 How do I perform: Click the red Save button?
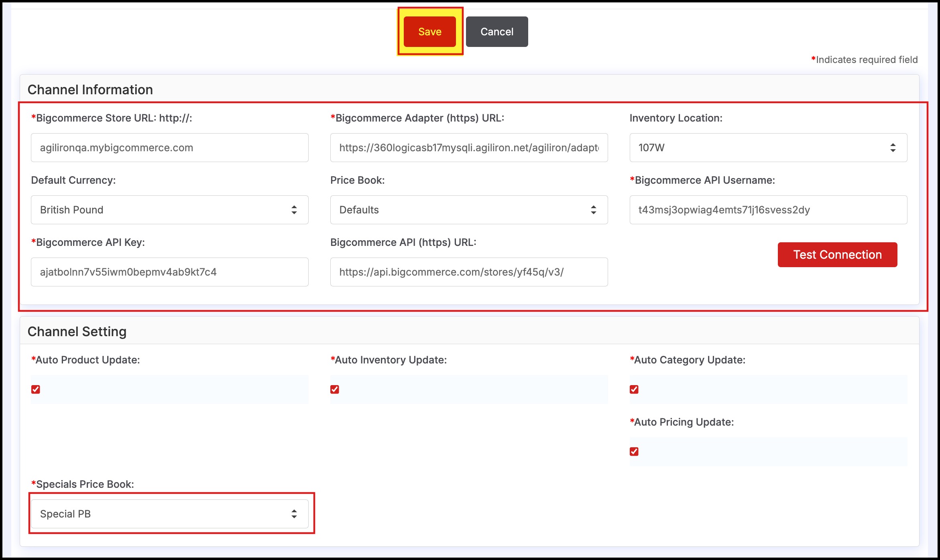tap(429, 32)
